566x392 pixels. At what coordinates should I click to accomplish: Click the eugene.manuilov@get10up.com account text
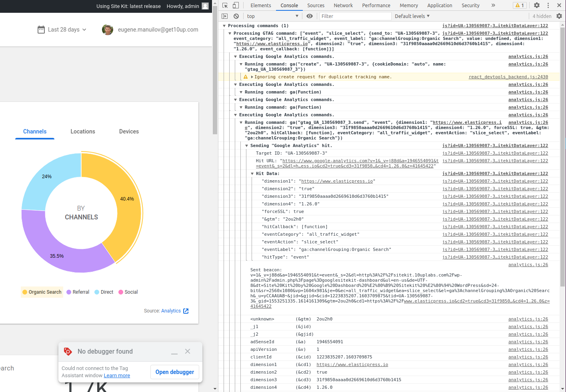tap(158, 30)
